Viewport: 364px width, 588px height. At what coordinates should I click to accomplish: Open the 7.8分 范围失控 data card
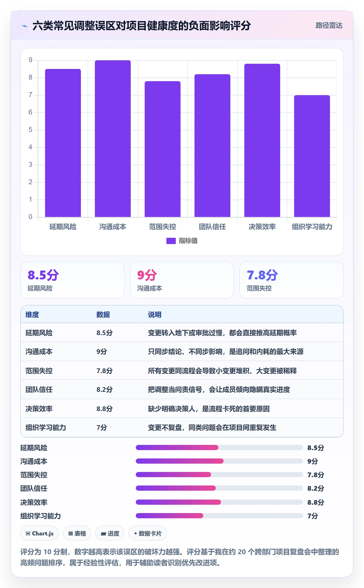coord(291,280)
